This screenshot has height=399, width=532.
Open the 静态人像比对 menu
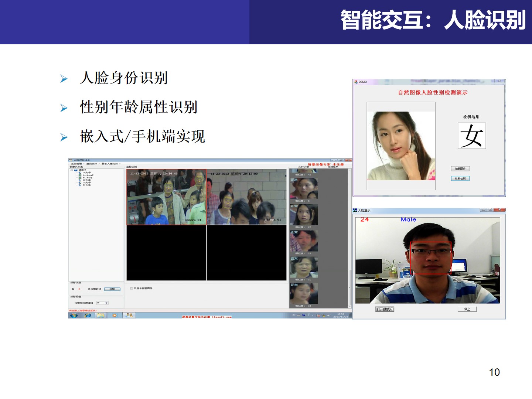click(x=110, y=164)
